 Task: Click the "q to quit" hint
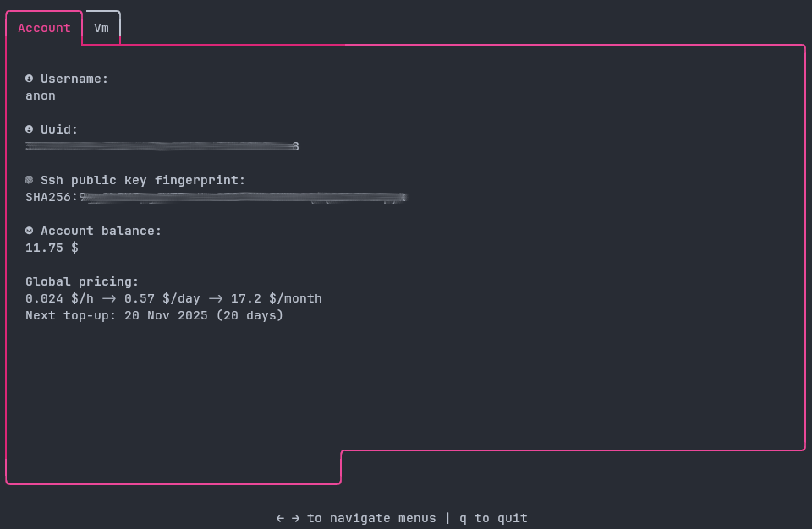tap(493, 518)
